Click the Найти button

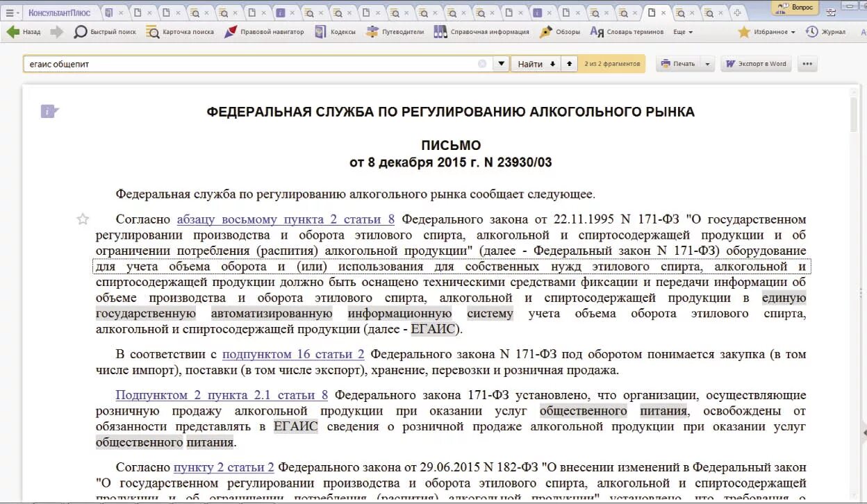pyautogui.click(x=530, y=64)
